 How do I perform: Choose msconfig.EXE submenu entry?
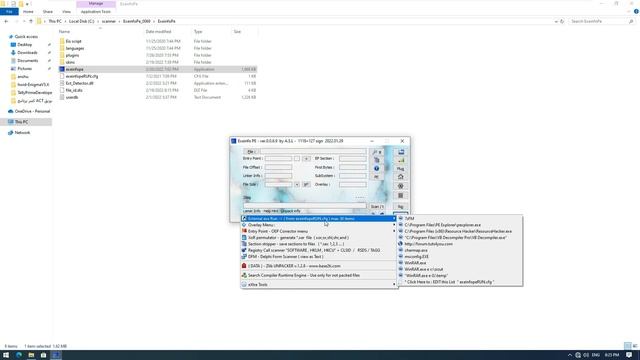tap(460, 257)
